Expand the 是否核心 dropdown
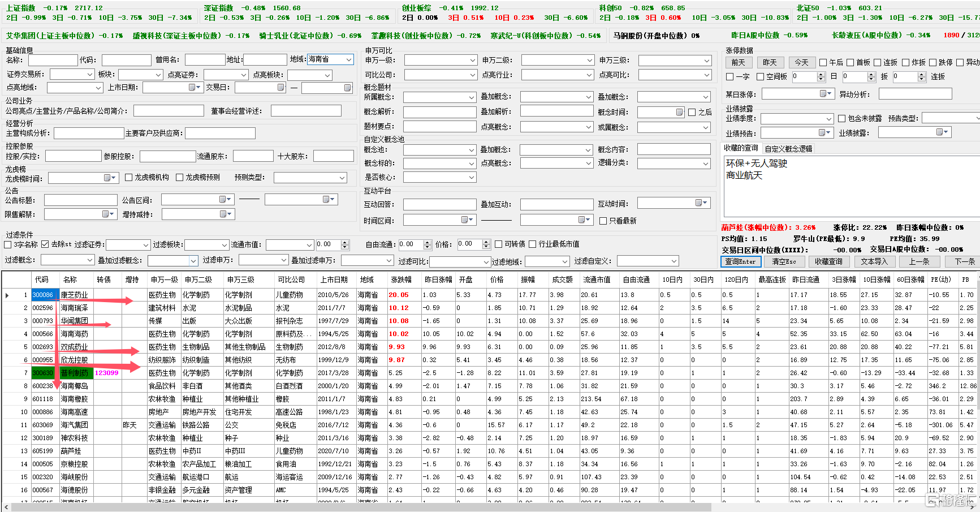The image size is (980, 512). (439, 177)
